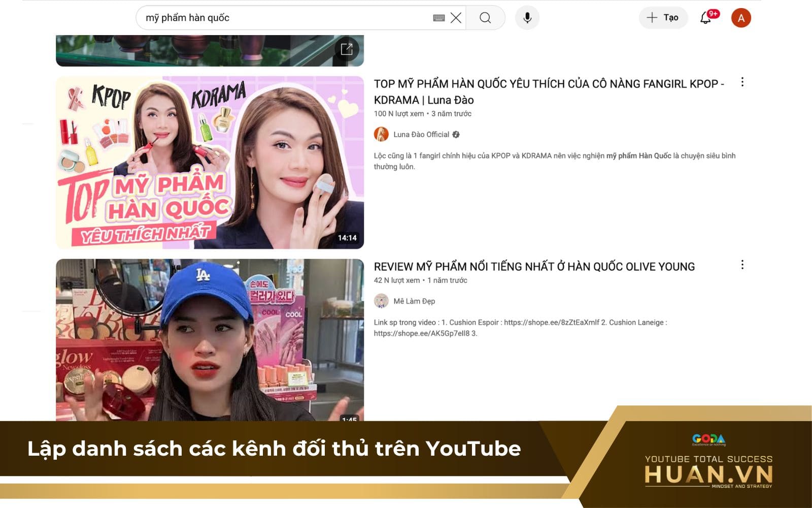Click the description 'Lộc cũng là 1 fangirl chính hiệu'

click(x=555, y=161)
